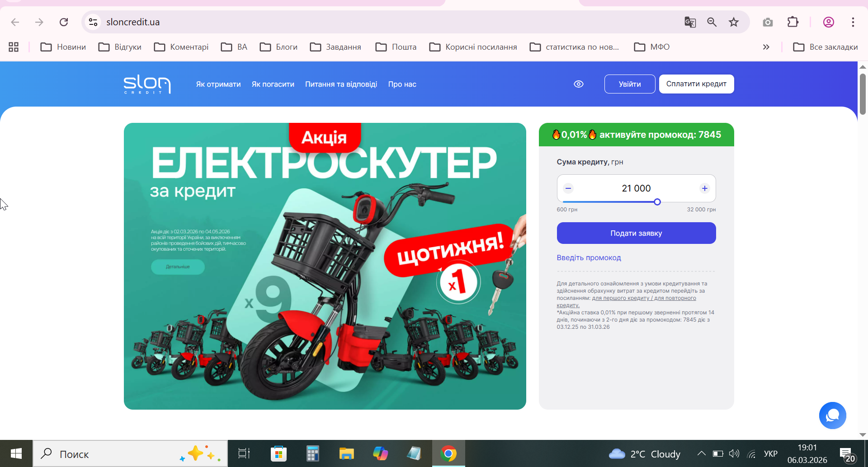This screenshot has width=868, height=467.
Task: Click the taskbar search box Поиск
Action: click(x=130, y=453)
